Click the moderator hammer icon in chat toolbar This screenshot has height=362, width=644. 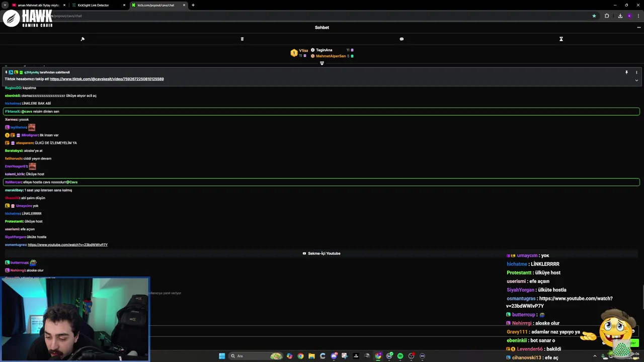click(83, 39)
